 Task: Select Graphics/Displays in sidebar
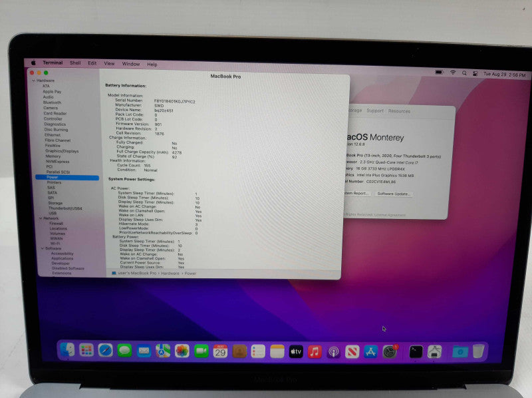pyautogui.click(x=62, y=151)
